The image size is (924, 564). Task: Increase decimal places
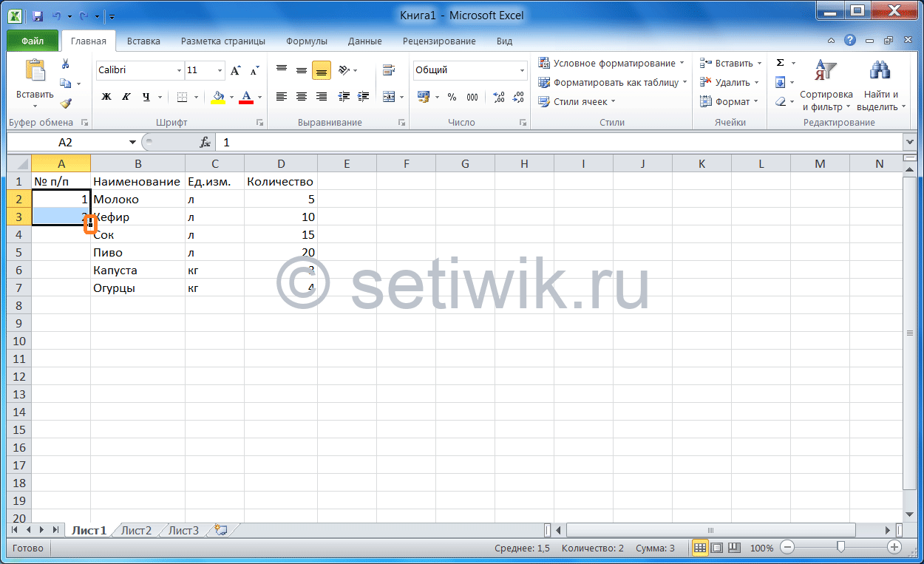point(498,97)
